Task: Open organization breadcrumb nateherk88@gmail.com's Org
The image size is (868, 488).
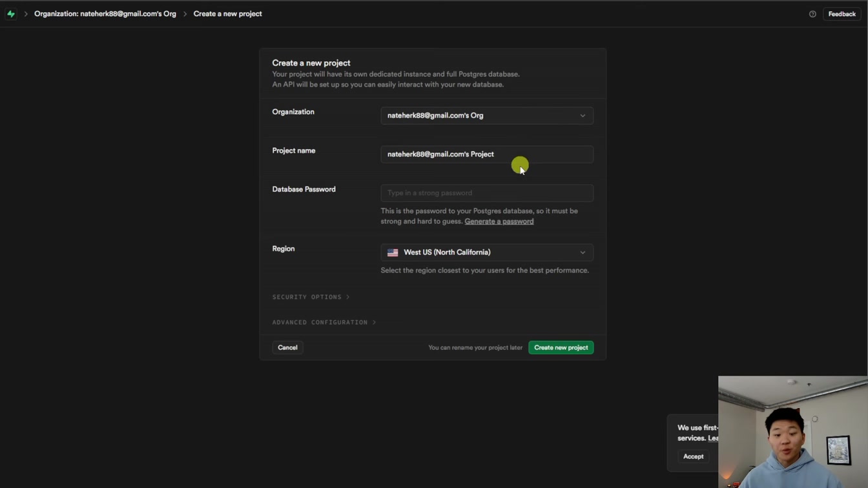Action: click(105, 14)
